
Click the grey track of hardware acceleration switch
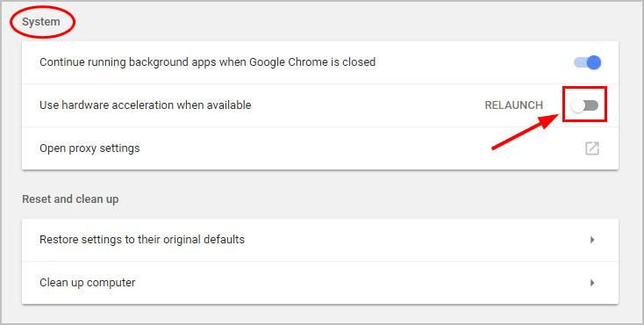592,105
